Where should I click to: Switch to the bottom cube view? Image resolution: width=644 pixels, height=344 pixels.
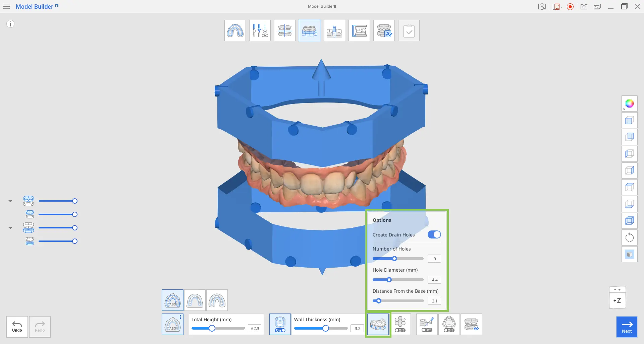[630, 204]
